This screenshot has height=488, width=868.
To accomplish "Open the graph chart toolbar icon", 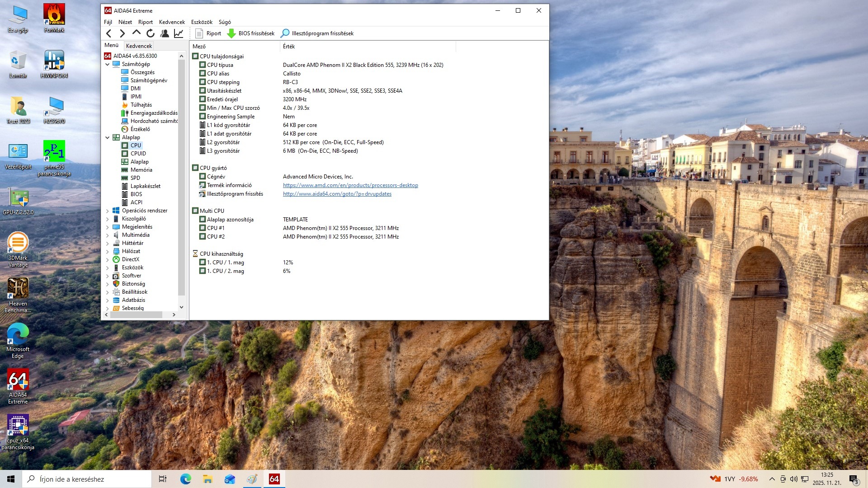I will (179, 33).
